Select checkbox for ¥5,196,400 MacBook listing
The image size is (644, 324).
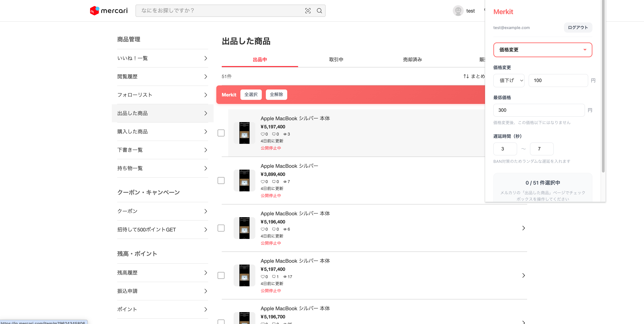click(x=221, y=228)
